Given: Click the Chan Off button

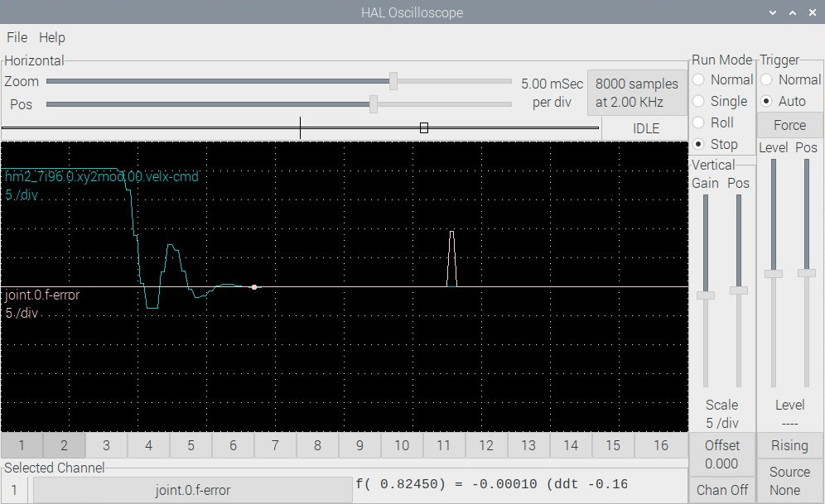Looking at the screenshot, I should tap(722, 490).
